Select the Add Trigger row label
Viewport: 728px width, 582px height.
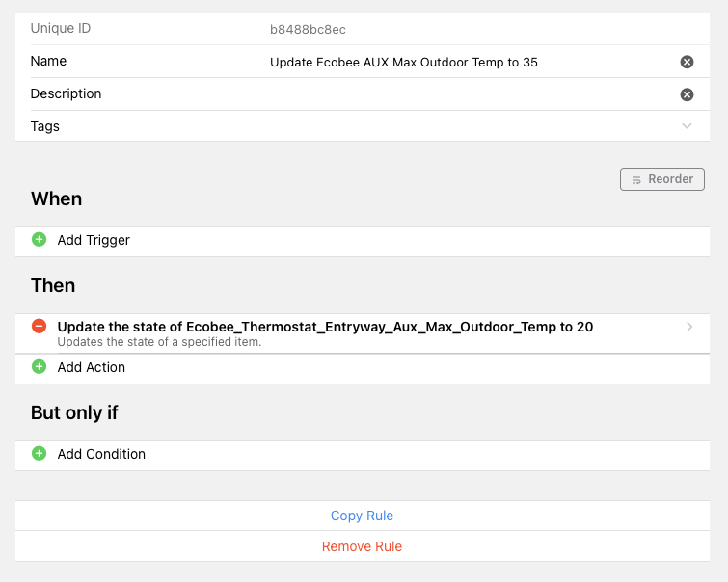click(94, 240)
